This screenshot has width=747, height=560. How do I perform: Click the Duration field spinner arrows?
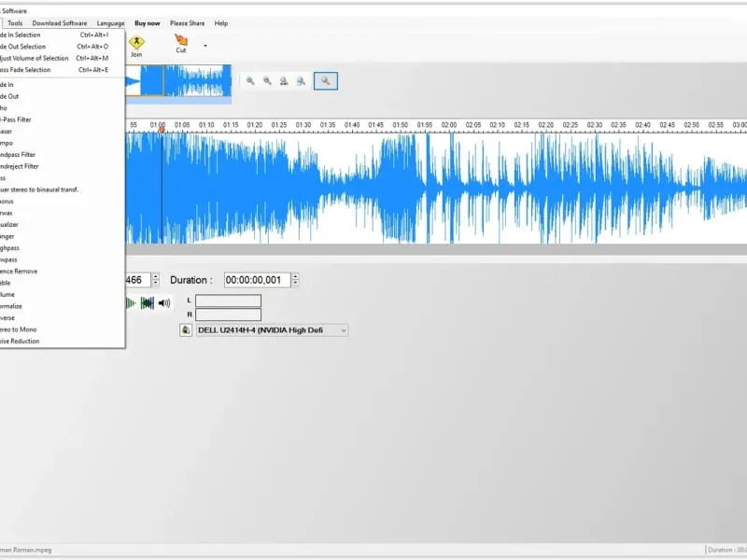click(x=295, y=280)
